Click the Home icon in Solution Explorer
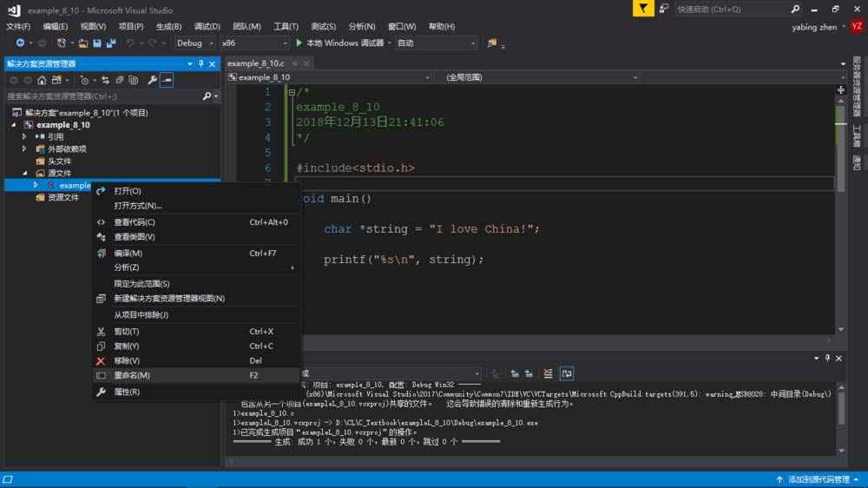This screenshot has width=868, height=488. [x=42, y=80]
